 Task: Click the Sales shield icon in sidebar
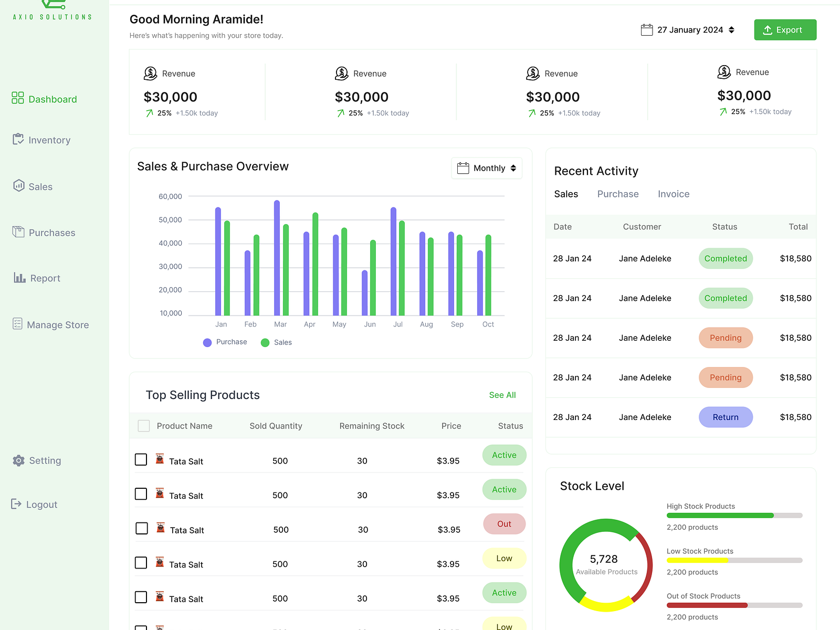[x=19, y=186]
